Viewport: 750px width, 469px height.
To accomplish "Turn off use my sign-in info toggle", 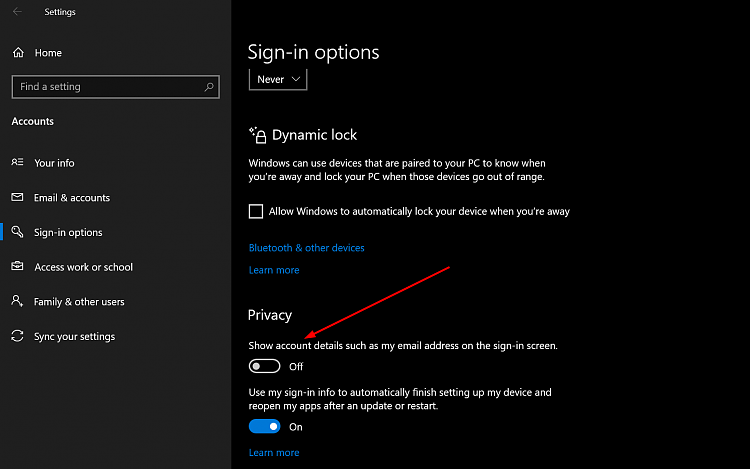I will pos(265,426).
